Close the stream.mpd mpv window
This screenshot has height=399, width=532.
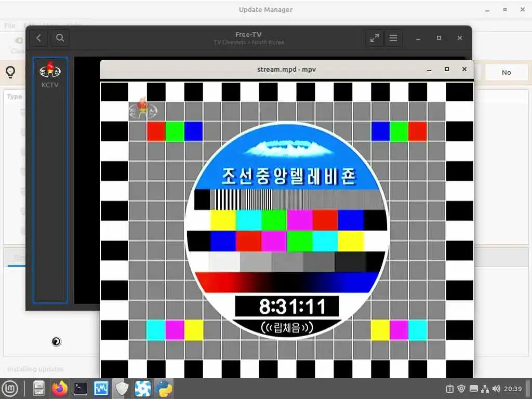[464, 69]
